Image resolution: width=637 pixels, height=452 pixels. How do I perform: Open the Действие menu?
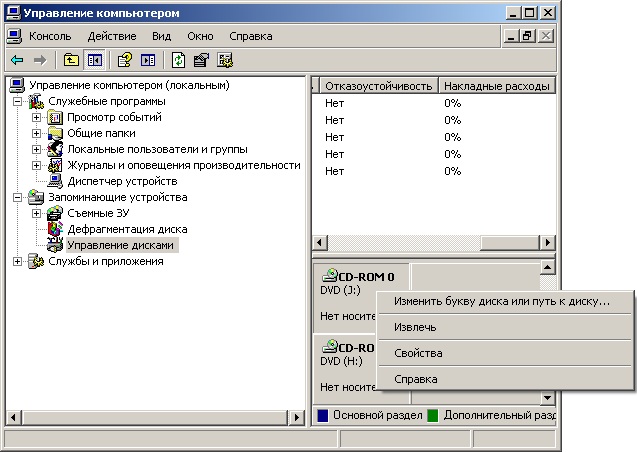(x=111, y=36)
